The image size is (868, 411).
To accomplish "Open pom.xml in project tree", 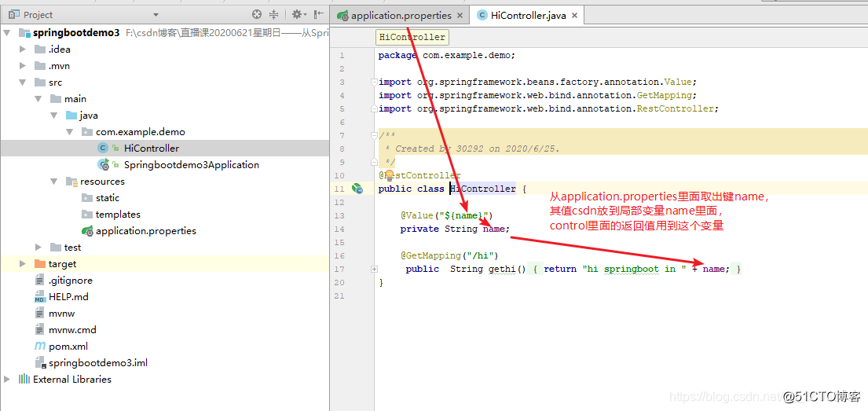I will [68, 347].
